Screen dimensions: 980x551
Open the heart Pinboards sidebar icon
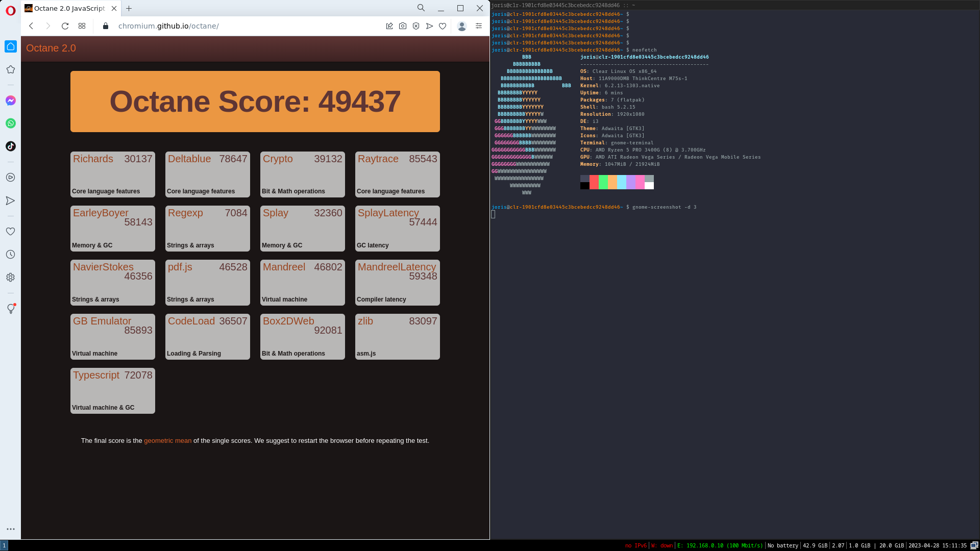click(10, 232)
